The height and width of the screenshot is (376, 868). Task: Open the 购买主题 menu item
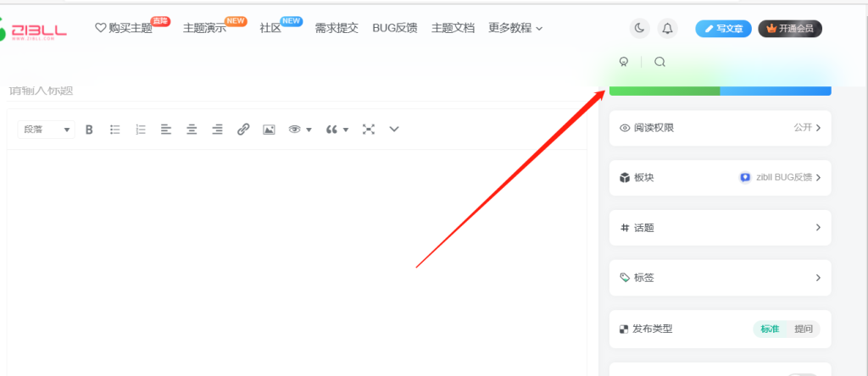(x=124, y=28)
